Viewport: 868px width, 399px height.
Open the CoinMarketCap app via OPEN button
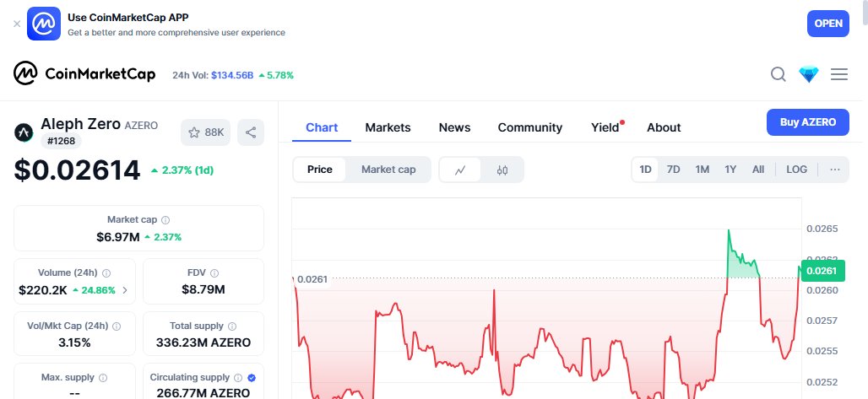point(827,24)
